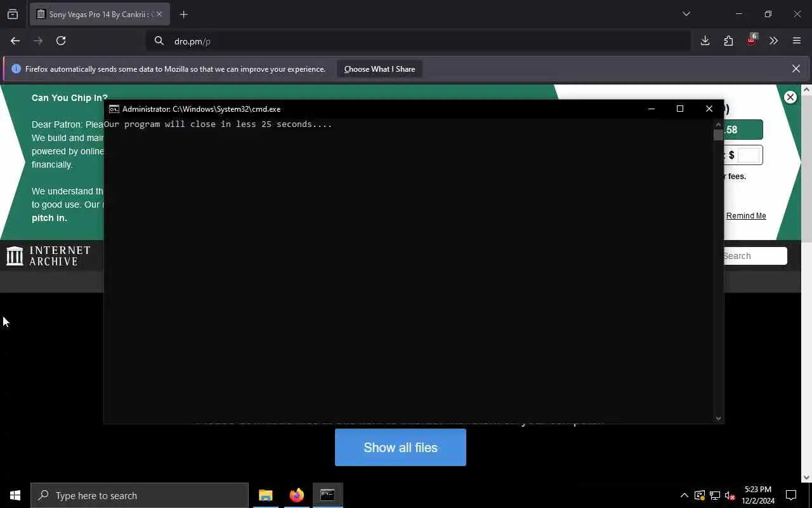
Task: Click the cmd.exe window title icon
Action: (114, 109)
